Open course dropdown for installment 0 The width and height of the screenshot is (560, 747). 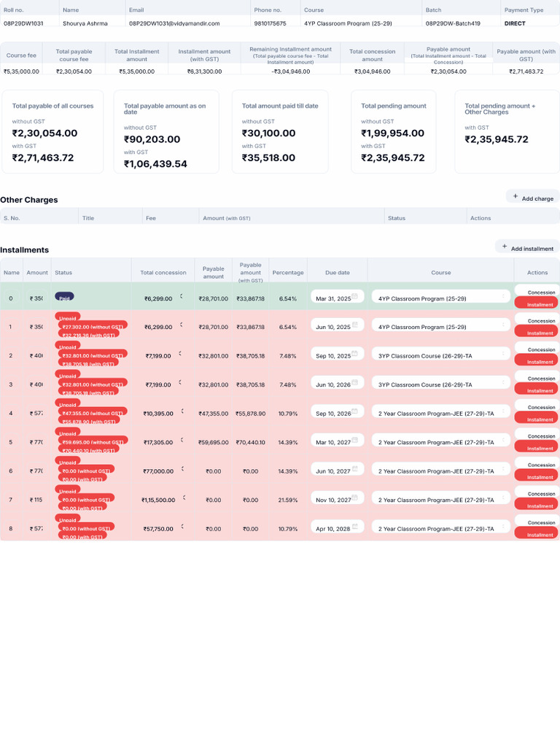[x=441, y=298]
